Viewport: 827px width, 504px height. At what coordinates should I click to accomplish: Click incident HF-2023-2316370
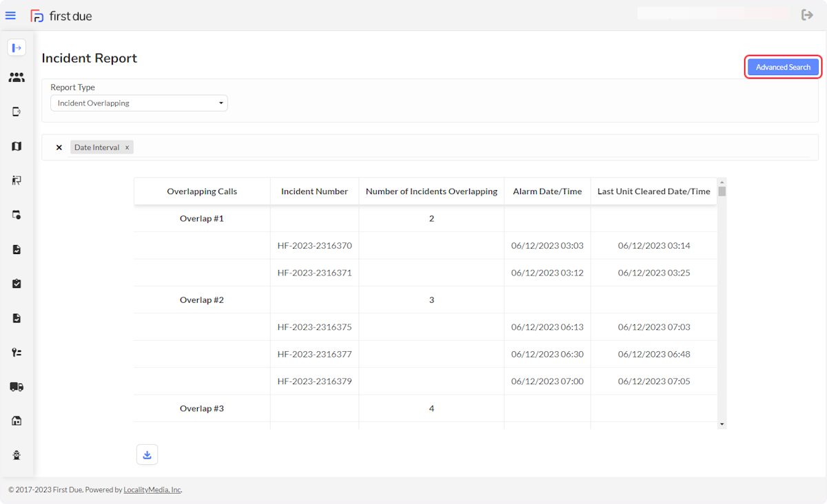(x=314, y=245)
